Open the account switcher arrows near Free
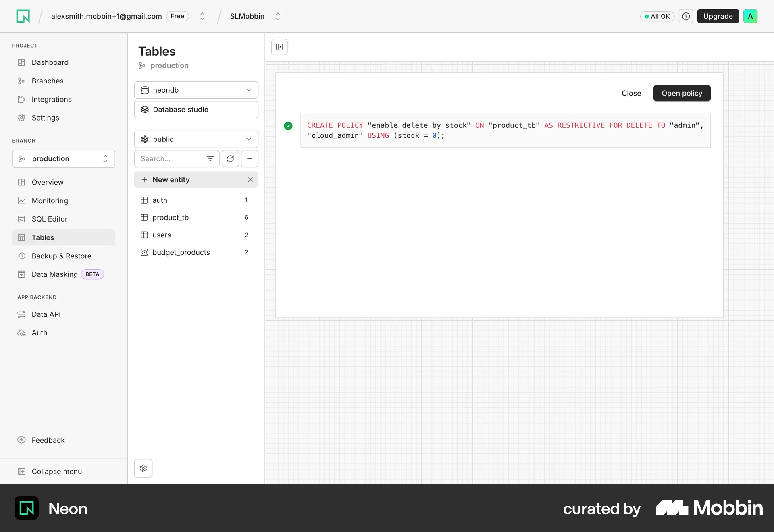 (x=202, y=16)
